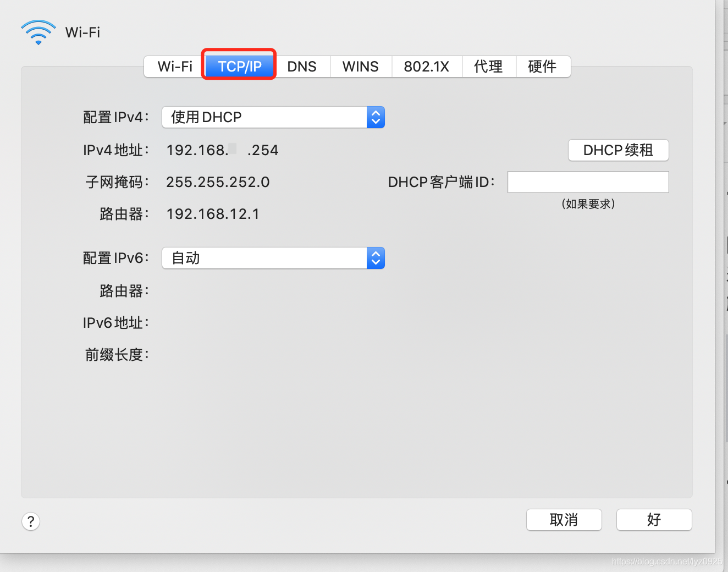Open the help question mark button

(x=31, y=521)
